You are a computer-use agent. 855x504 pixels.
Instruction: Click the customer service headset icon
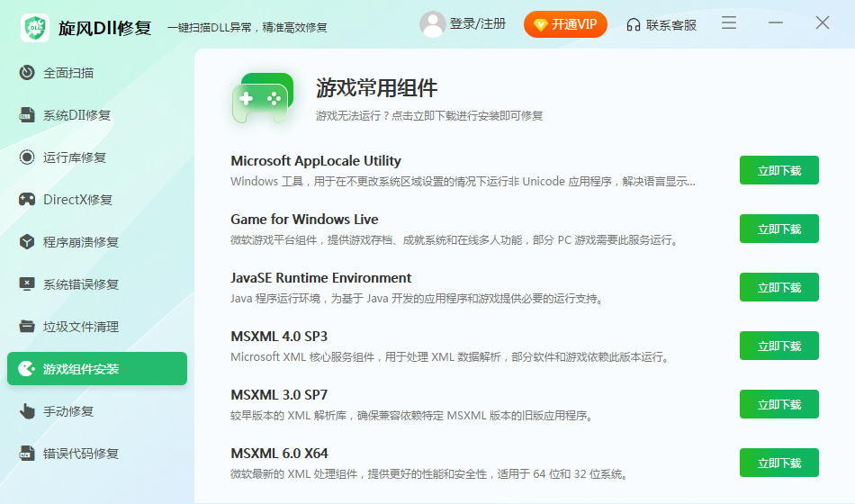pyautogui.click(x=634, y=24)
